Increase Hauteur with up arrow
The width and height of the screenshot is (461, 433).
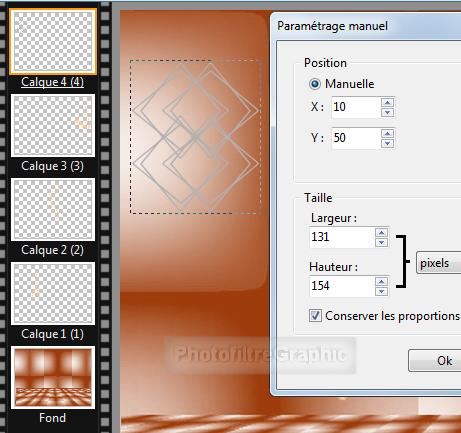click(x=381, y=282)
